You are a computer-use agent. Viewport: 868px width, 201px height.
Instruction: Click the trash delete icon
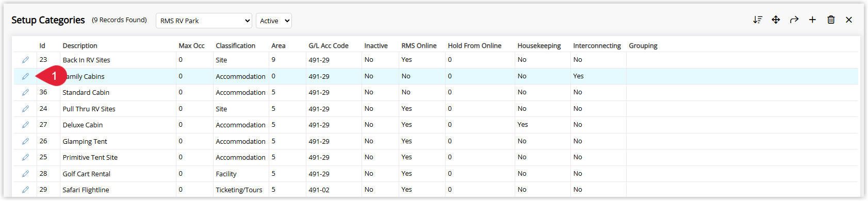(831, 20)
